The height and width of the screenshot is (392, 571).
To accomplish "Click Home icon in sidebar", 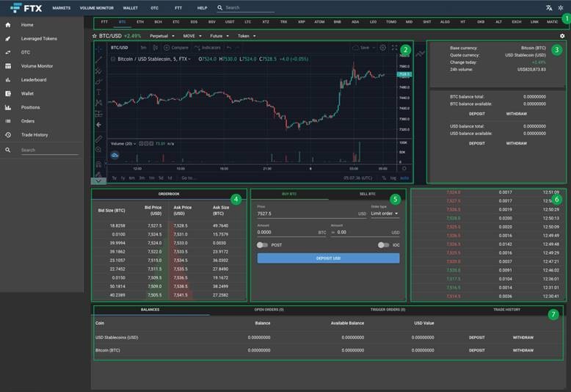I will coord(8,25).
